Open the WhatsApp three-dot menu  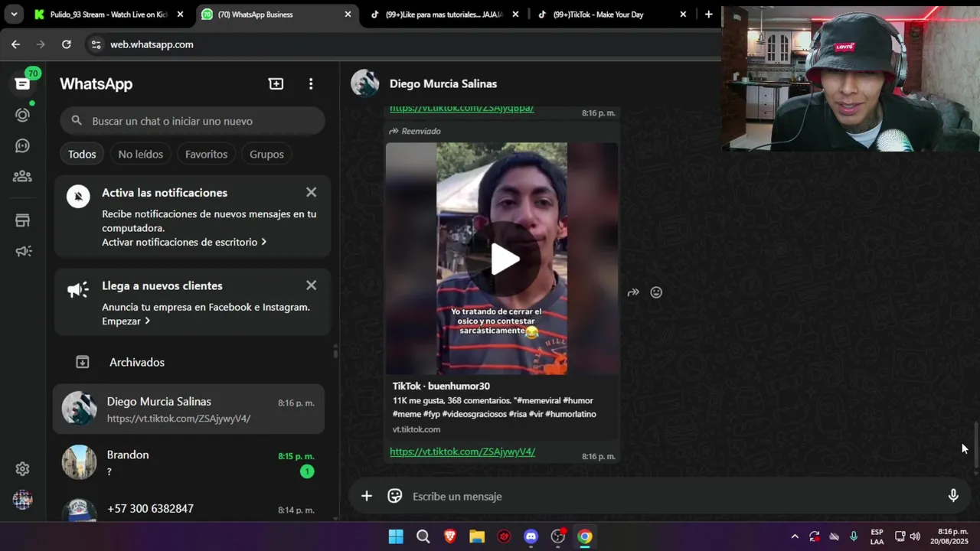311,83
